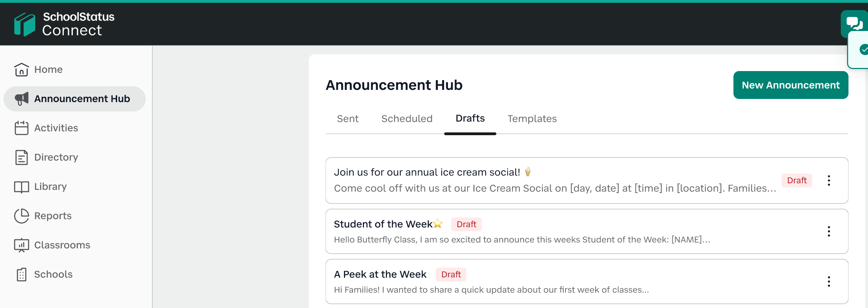
Task: Click the Reports pie chart icon
Action: pos(21,216)
